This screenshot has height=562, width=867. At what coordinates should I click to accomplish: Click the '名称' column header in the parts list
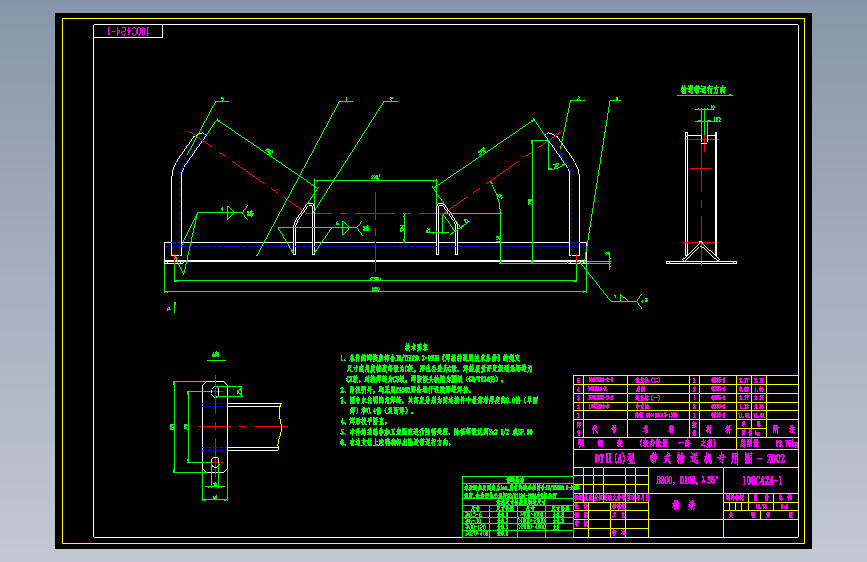(659, 429)
